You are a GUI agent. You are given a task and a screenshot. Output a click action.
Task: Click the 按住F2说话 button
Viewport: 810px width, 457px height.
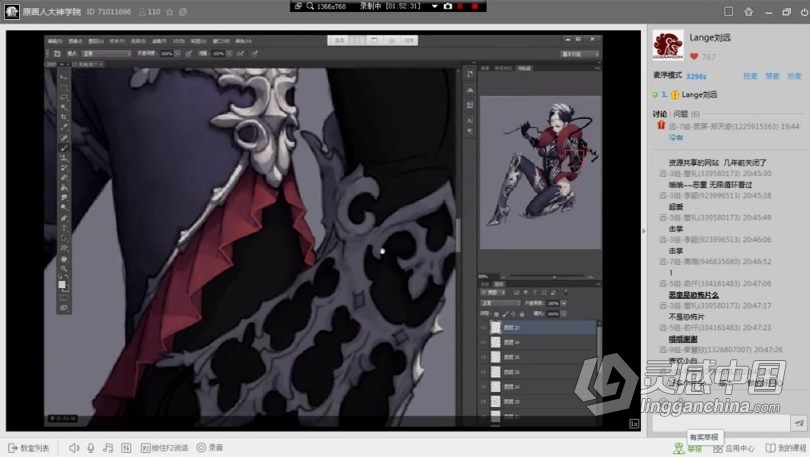click(x=165, y=448)
